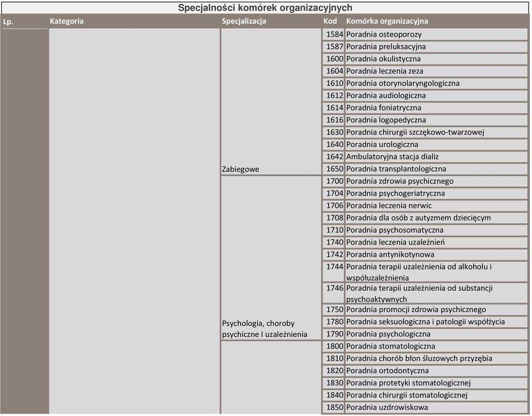Image resolution: width=532 pixels, height=416 pixels.
Task: Select code cell 1650
Action: (x=333, y=168)
